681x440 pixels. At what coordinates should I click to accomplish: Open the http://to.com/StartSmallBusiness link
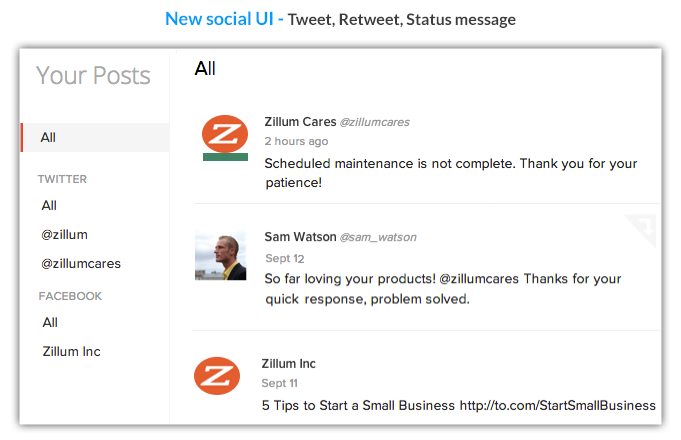pos(558,405)
